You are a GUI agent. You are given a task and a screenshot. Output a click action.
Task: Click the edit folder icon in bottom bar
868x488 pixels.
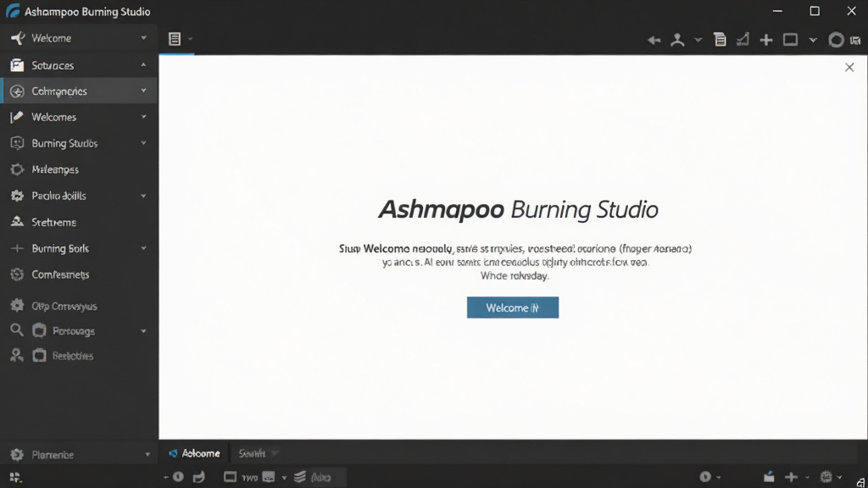(x=769, y=477)
